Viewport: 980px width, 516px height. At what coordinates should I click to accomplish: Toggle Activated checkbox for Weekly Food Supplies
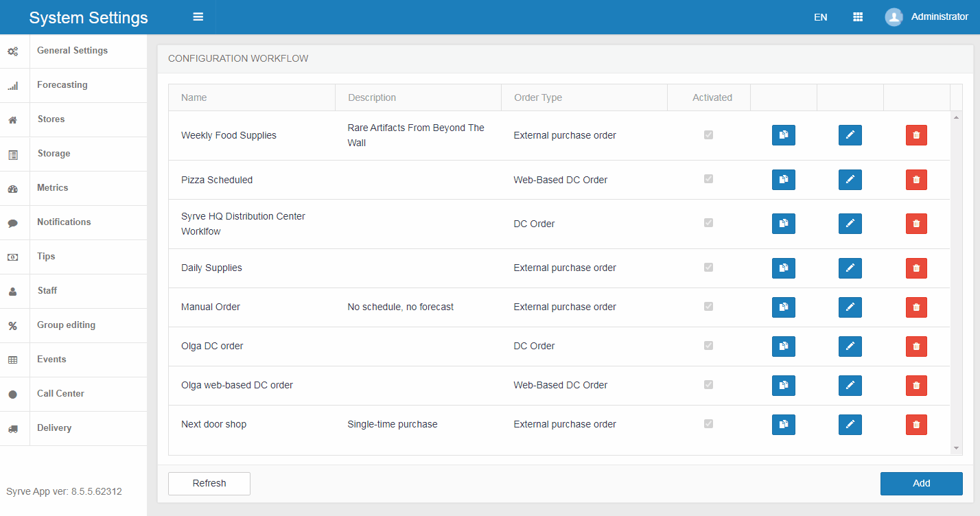[x=708, y=135]
